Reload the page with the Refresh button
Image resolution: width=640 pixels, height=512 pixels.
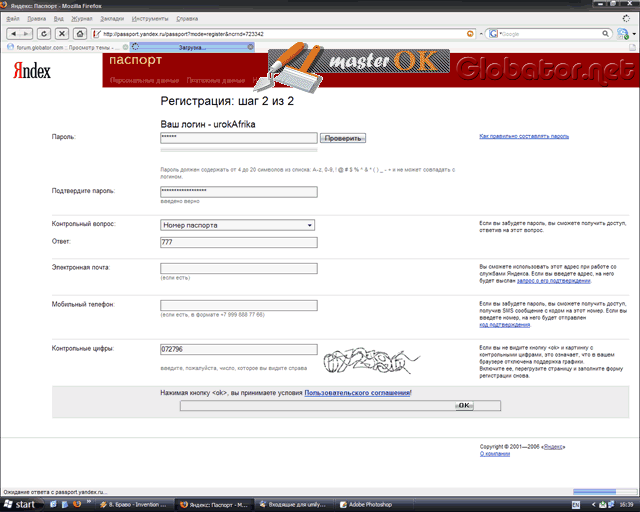(x=44, y=34)
